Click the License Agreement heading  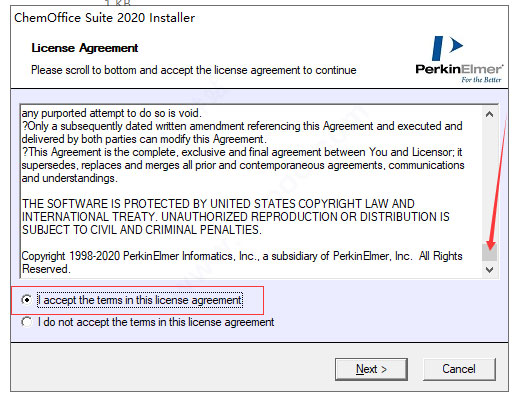pyautogui.click(x=85, y=48)
